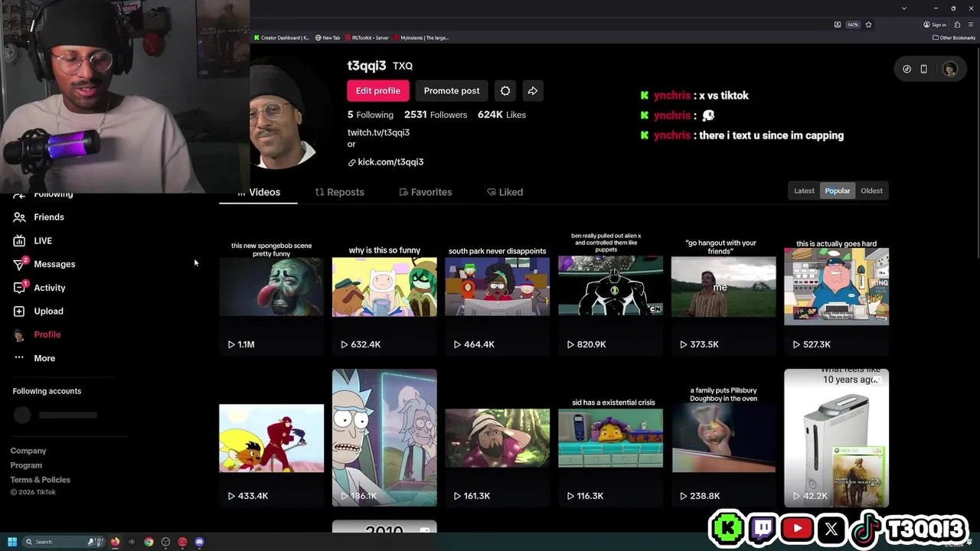The image size is (980, 551).
Task: Click the Firefox account Sign in button
Action: pos(936,24)
